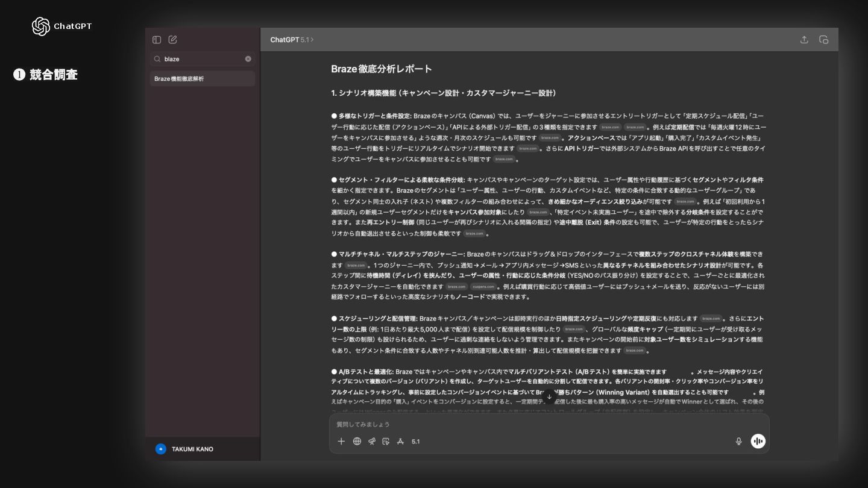Open braze.com citation after '参加させることも可能です'
Viewport: 868px width, 488px height.
click(504, 160)
